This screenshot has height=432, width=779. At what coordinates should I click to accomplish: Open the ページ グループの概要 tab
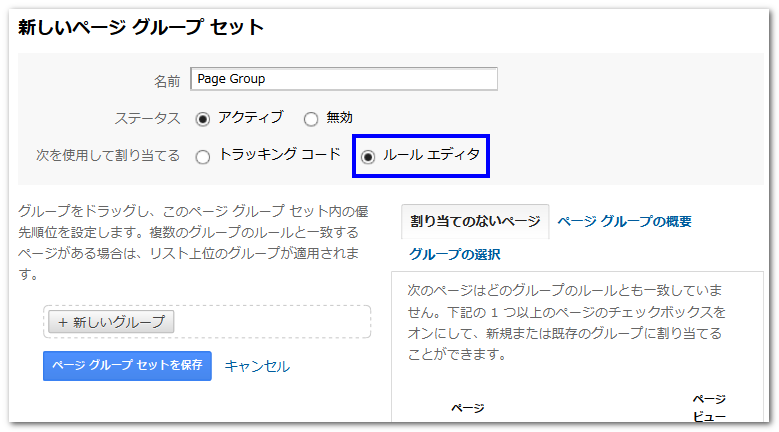pos(624,222)
